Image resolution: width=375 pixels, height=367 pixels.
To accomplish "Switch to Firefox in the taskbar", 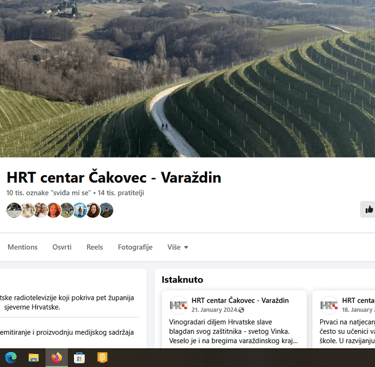I will click(x=56, y=358).
